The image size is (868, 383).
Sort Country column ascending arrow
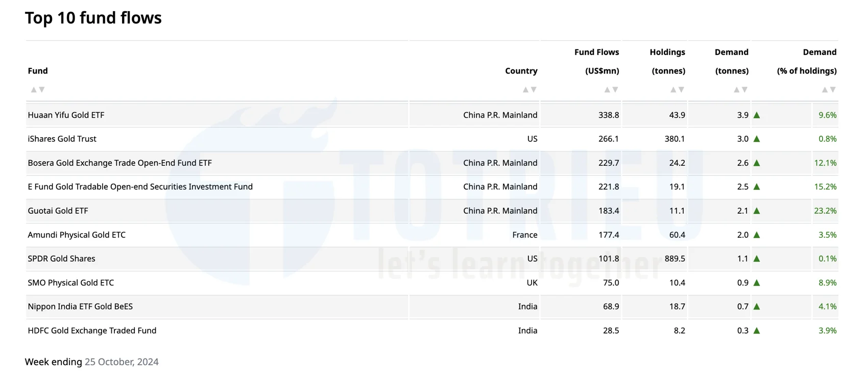pyautogui.click(x=525, y=90)
